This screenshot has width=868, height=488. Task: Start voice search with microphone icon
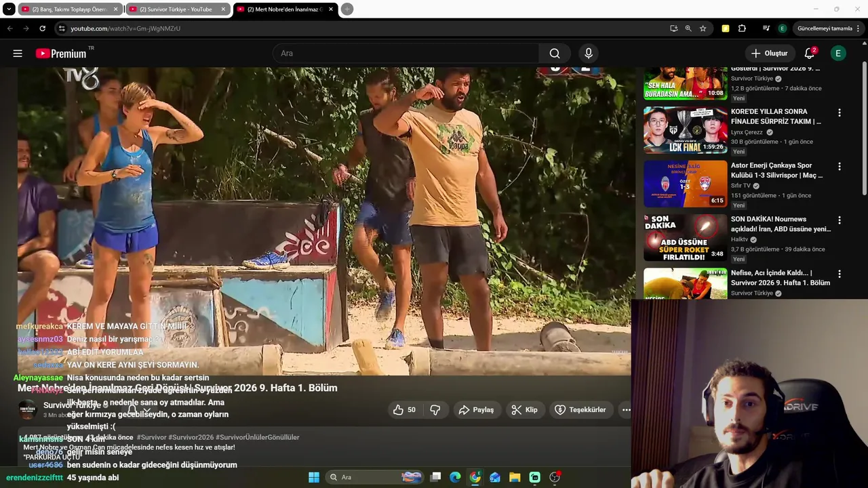tap(588, 54)
